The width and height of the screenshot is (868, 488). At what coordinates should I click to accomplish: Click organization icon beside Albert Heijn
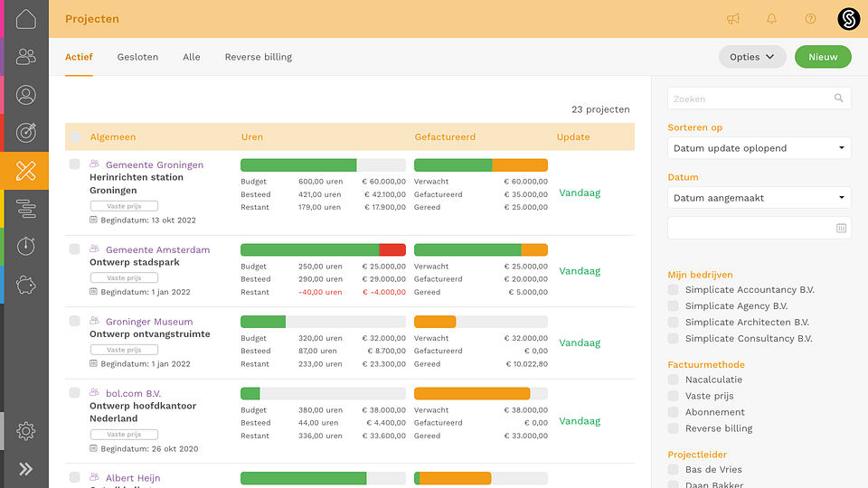94,477
